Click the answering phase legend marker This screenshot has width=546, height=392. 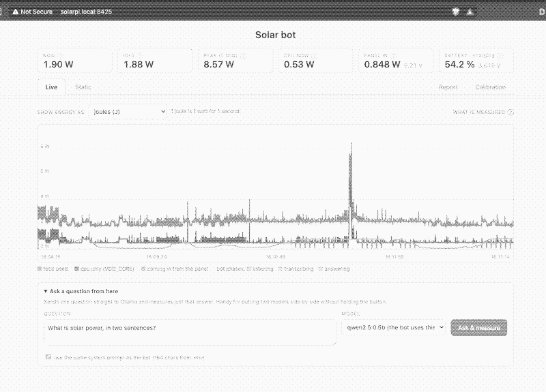pos(321,269)
